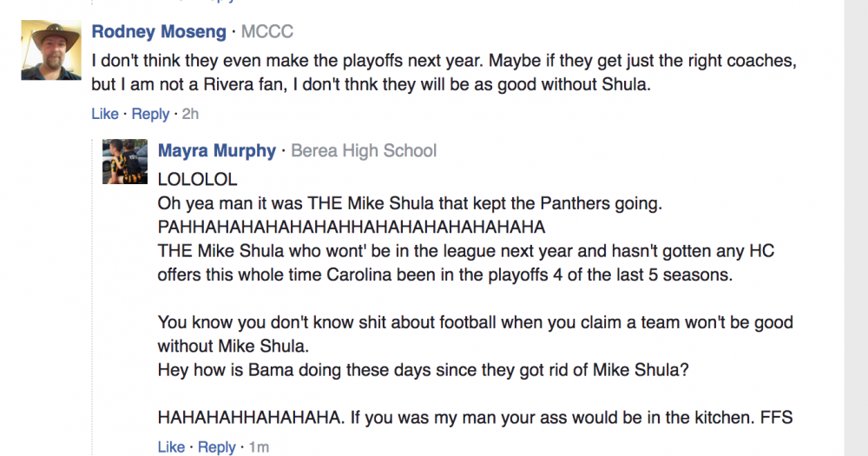The image size is (868, 456).
Task: Open Mayra Murphy's profile picture
Action: click(125, 162)
